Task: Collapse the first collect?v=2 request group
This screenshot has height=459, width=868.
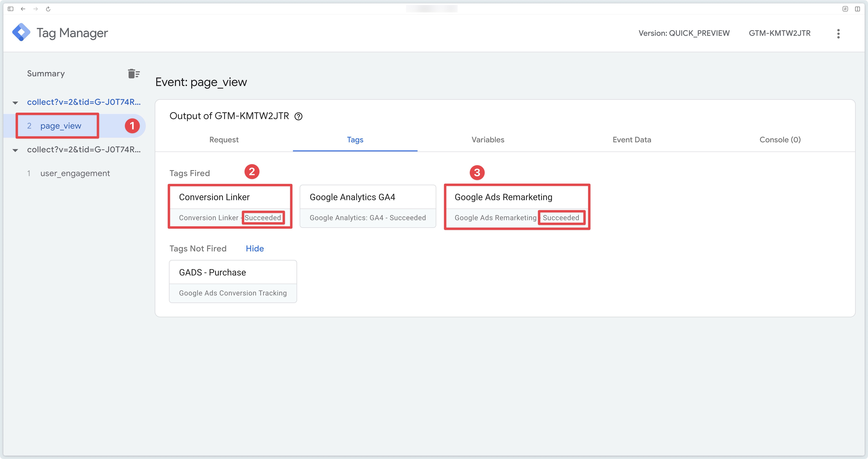Action: tap(15, 102)
